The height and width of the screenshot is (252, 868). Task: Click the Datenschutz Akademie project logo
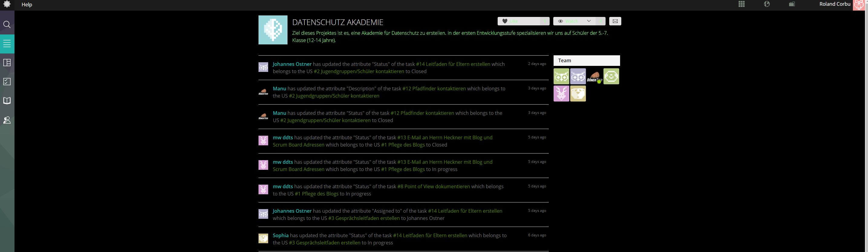273,30
